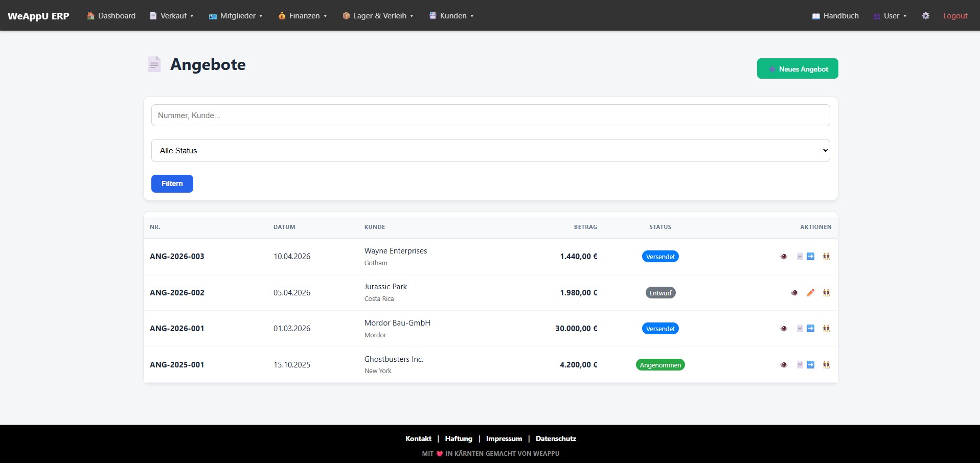Click the Finanzen money bag icon
The width and height of the screenshot is (980, 463).
282,16
